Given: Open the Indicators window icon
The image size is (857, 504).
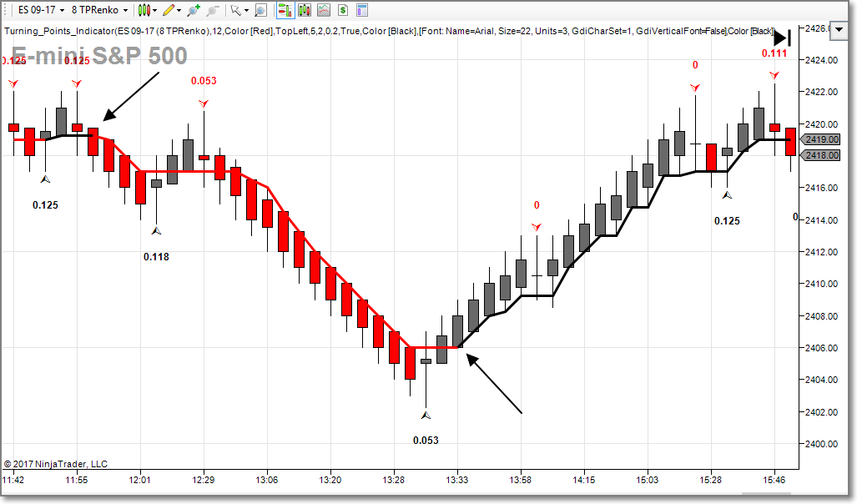Looking at the screenshot, I should coord(304,10).
